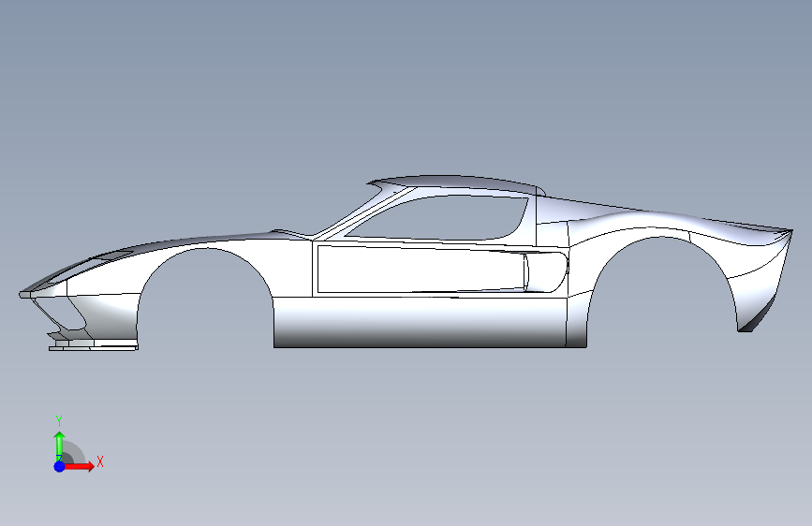Screen dimensions: 812x526
Task: Click the green Y axis arrow of the triad
Action: [x=59, y=445]
